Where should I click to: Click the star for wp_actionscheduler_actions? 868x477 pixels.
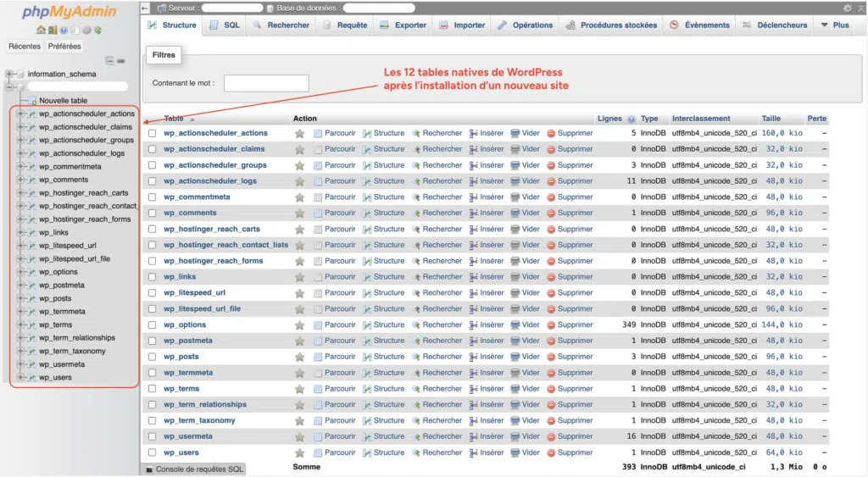[x=299, y=133]
